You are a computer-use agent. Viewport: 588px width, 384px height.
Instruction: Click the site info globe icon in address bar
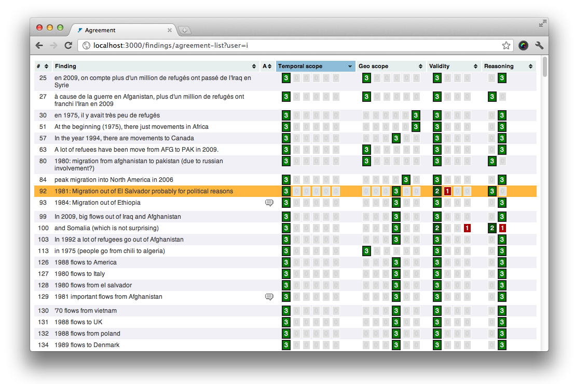[x=86, y=45]
